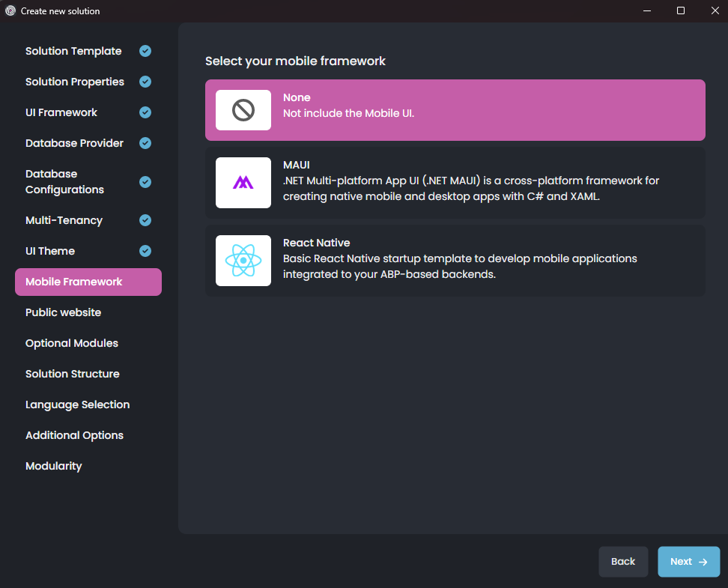The height and width of the screenshot is (588, 728).
Task: Click the checkmark beside Database Configurations
Action: click(x=145, y=181)
